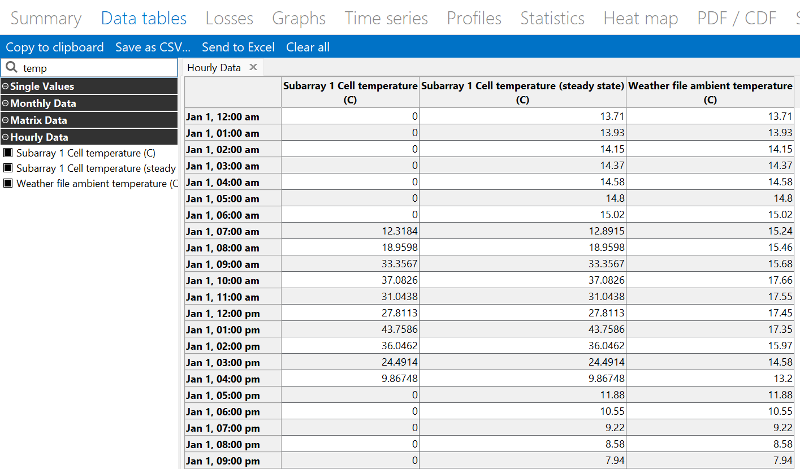Click the search magnifier icon

[11, 68]
